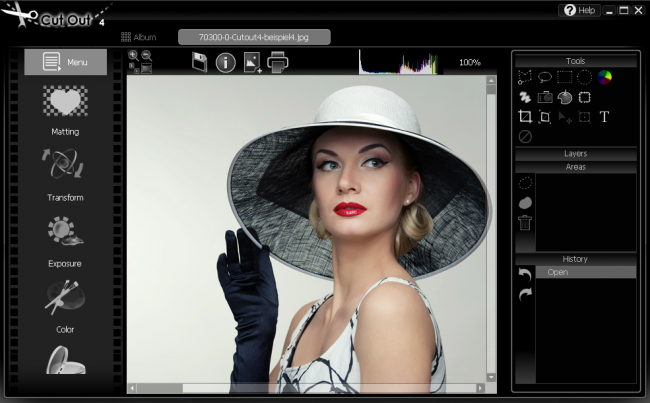Image resolution: width=650 pixels, height=403 pixels.
Task: Switch to the Album tab
Action: tap(138, 37)
